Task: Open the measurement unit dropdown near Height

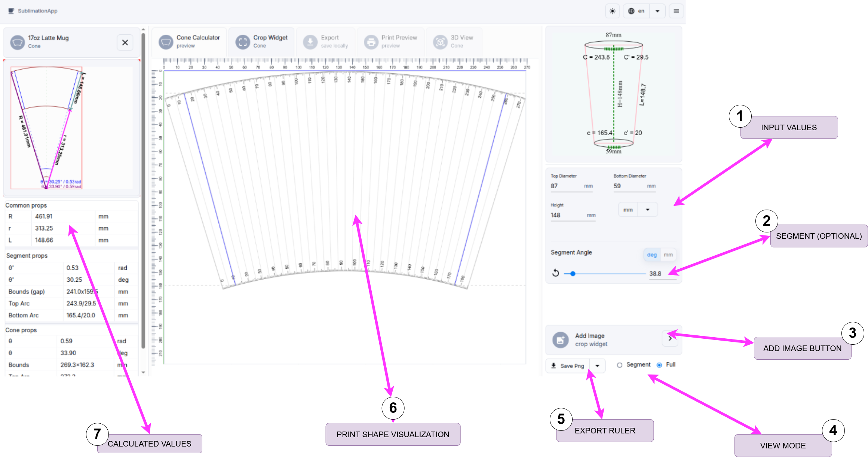Action: (648, 209)
